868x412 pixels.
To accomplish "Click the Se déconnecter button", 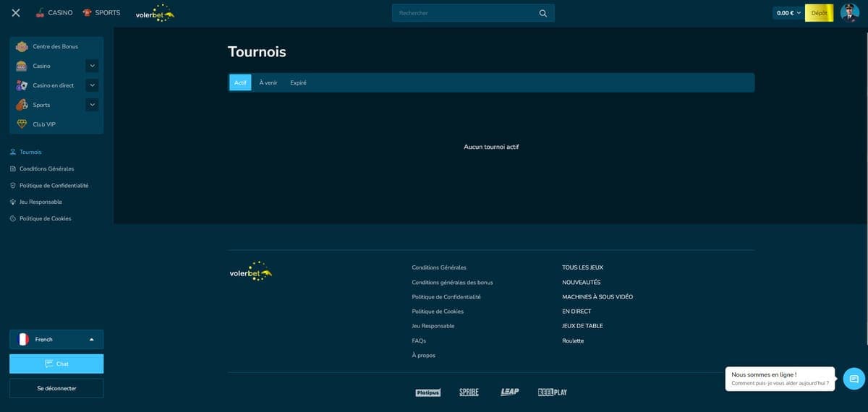I will pos(56,388).
